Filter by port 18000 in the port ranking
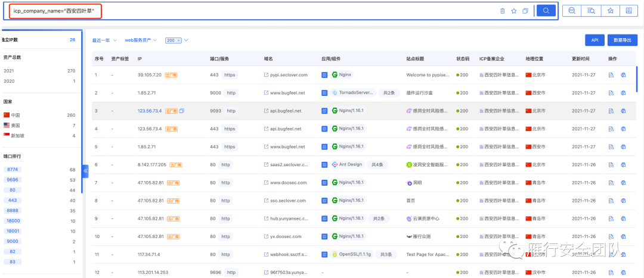 pos(13,221)
